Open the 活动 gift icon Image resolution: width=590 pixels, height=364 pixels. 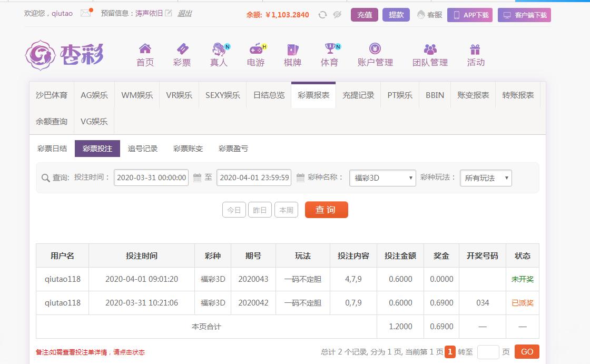(x=475, y=50)
